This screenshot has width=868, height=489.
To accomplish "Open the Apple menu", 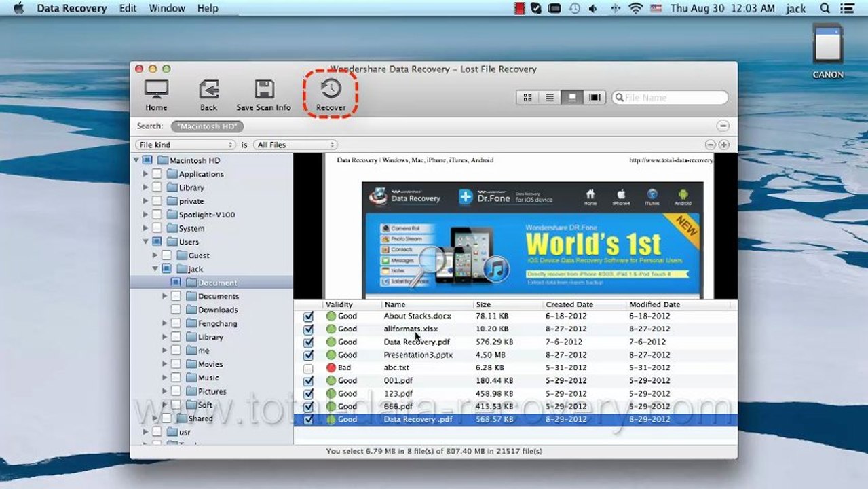I will point(18,8).
